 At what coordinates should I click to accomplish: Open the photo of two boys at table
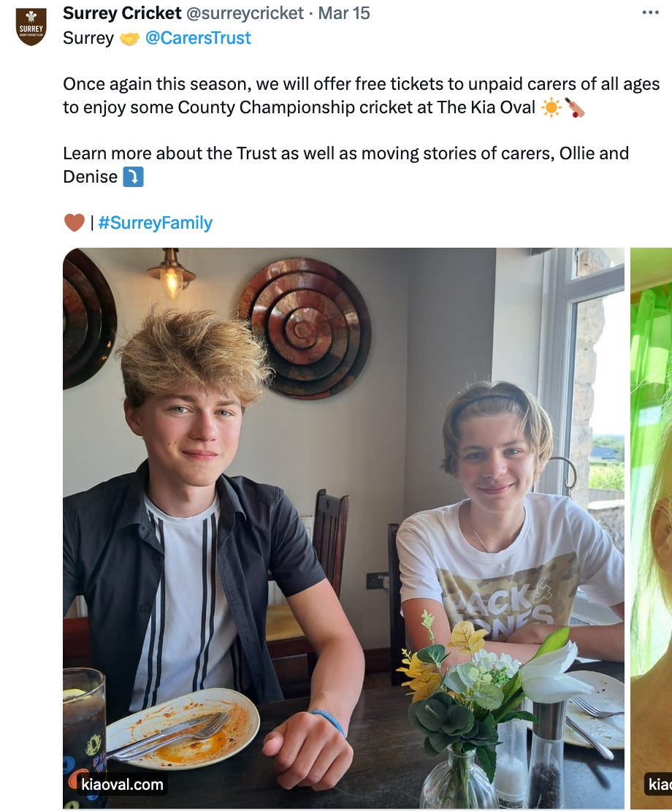344,528
